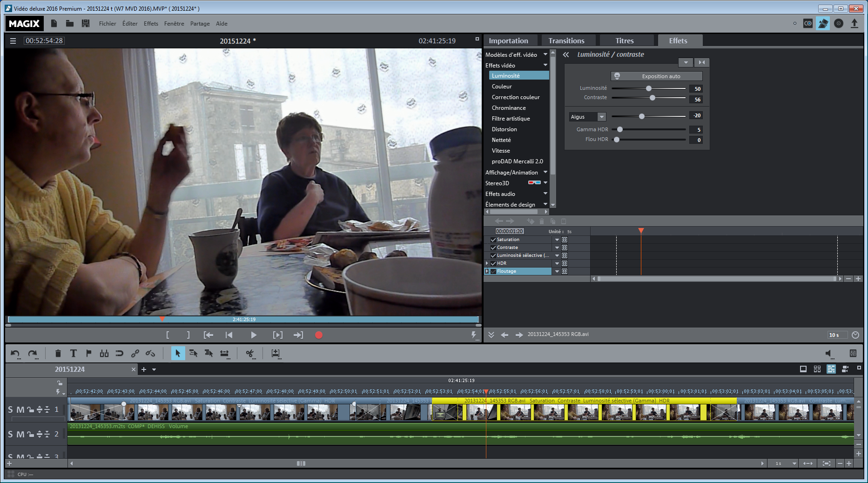Screen dimensions: 868x483
Task: Click the save project disk icon
Action: tap(86, 23)
